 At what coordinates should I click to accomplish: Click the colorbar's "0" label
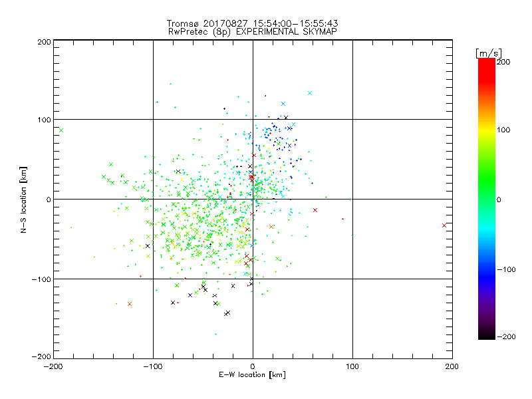tap(499, 199)
